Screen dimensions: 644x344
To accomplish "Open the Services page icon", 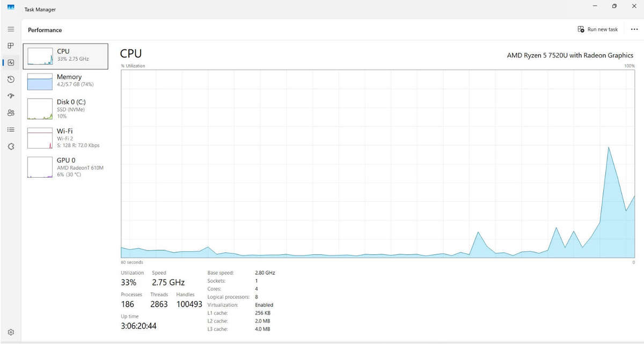I will tap(11, 147).
